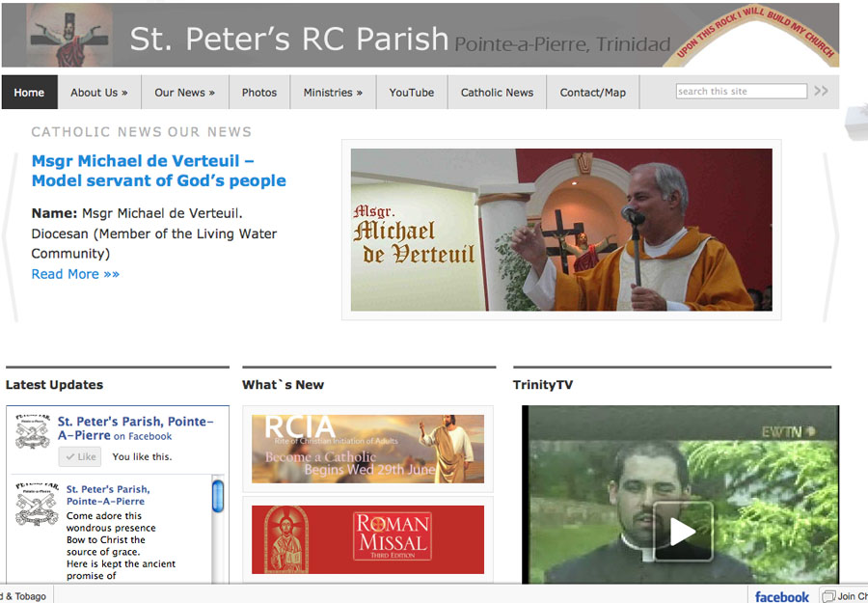The image size is (868, 603).
Task: Go to previous slide with left arrow
Action: click(x=10, y=237)
